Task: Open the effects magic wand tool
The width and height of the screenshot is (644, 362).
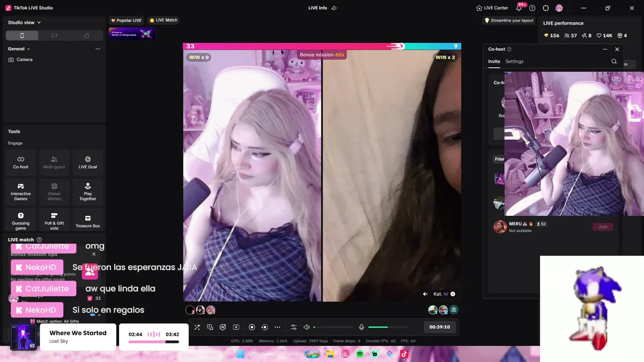Action: pyautogui.click(x=197, y=327)
